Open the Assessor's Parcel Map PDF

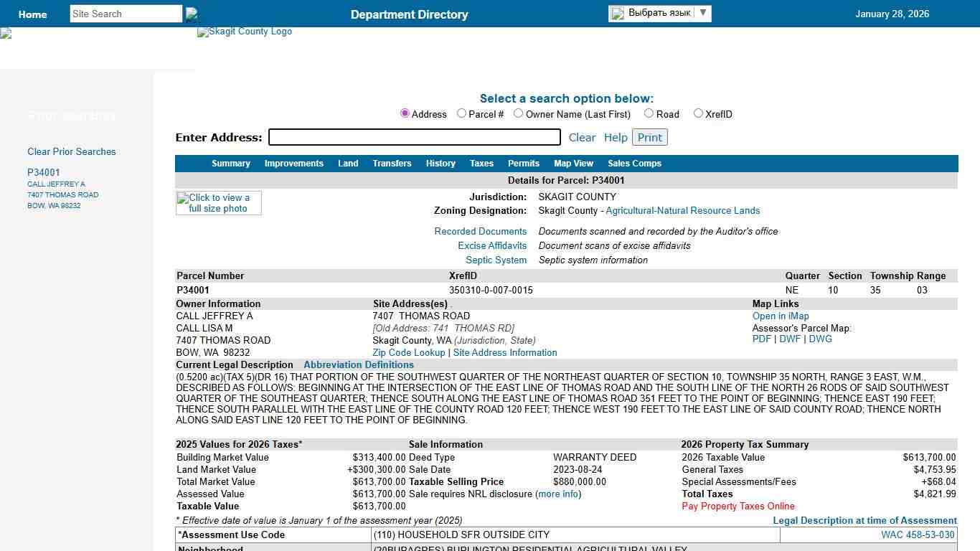pyautogui.click(x=762, y=339)
